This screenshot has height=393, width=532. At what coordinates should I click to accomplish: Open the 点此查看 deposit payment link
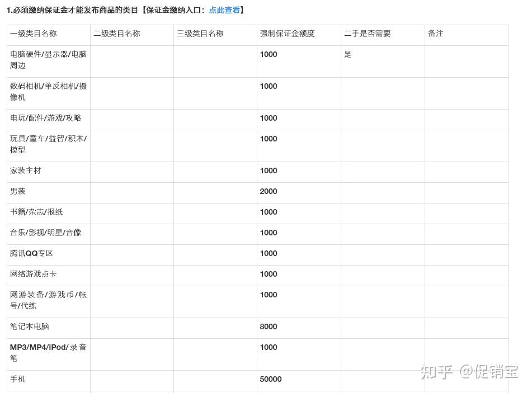tap(224, 10)
